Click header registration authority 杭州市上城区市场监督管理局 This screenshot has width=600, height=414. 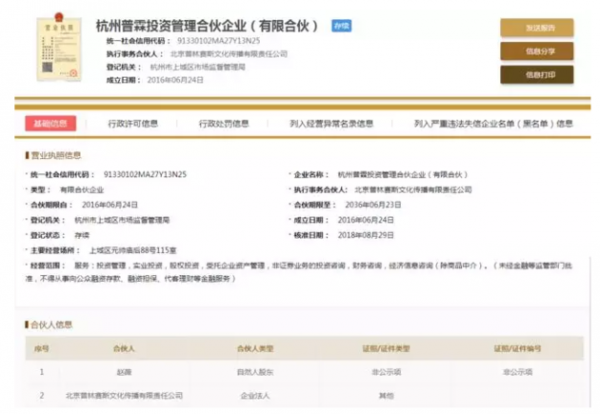click(x=197, y=67)
